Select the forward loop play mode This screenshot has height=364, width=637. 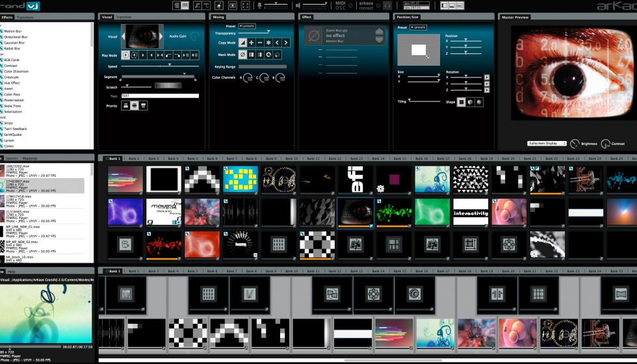(125, 55)
